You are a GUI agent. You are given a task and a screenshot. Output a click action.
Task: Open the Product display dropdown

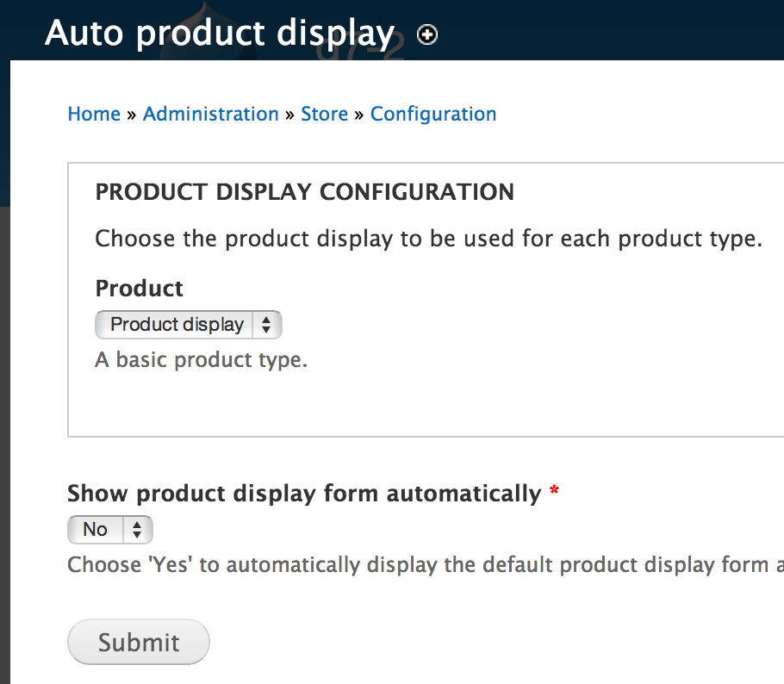pyautogui.click(x=177, y=325)
